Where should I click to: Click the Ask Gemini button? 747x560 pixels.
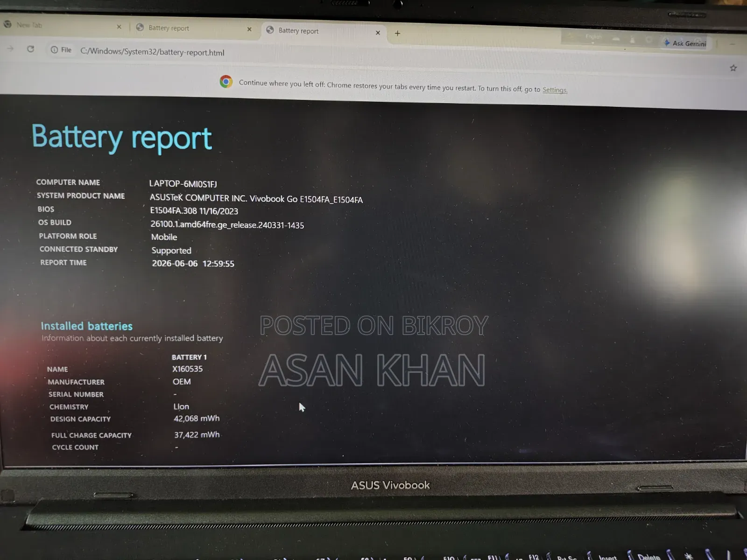coord(685,43)
